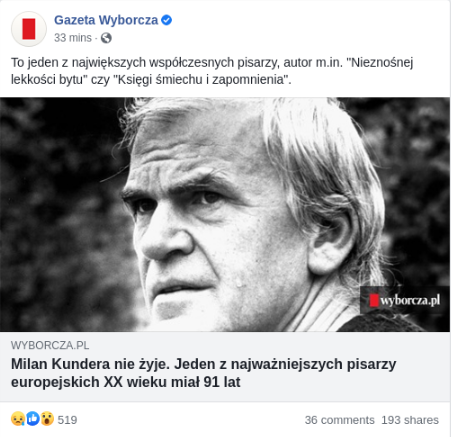The height and width of the screenshot is (437, 451).
Task: Click the post caption line mentioning Księgi śmiechu
Action: pos(151,80)
